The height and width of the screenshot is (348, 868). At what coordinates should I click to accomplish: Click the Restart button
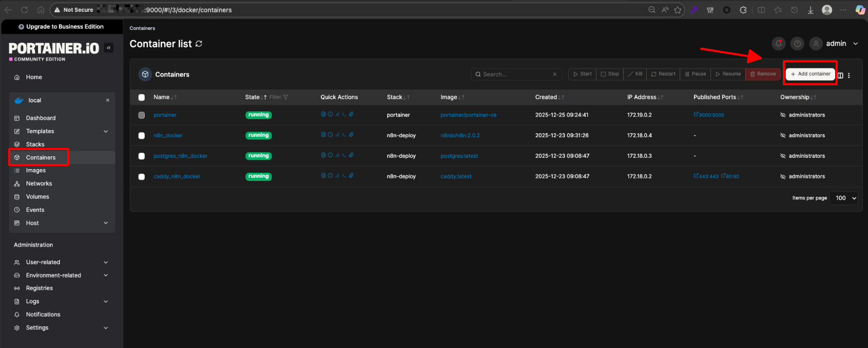click(663, 74)
